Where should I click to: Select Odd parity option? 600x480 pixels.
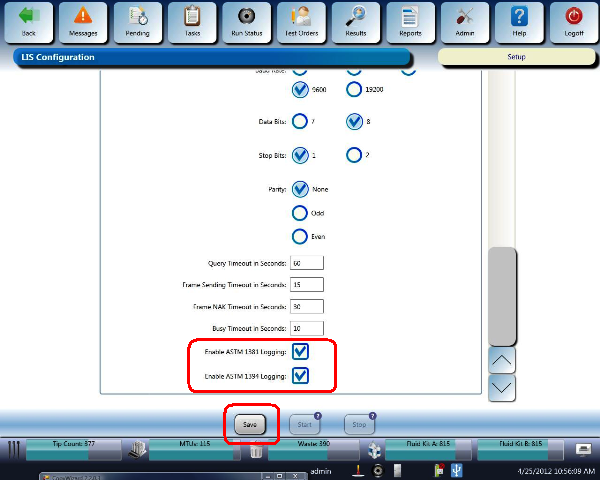click(x=300, y=213)
